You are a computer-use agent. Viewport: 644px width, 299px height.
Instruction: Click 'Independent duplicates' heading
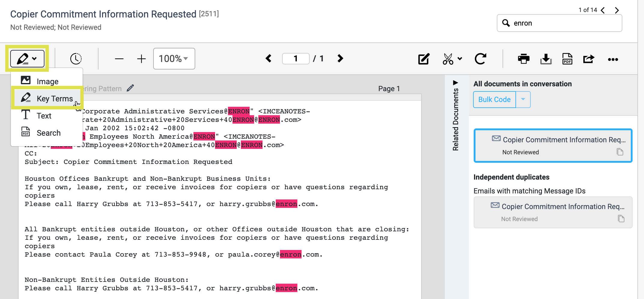(511, 177)
